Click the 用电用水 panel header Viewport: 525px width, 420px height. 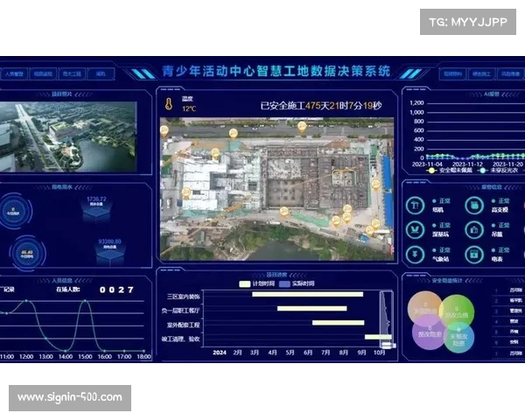click(x=62, y=187)
